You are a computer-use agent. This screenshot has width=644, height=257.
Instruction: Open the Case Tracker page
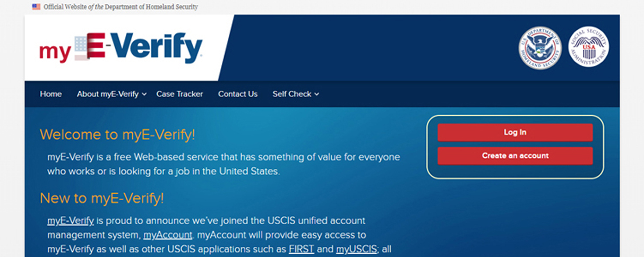[x=179, y=94]
